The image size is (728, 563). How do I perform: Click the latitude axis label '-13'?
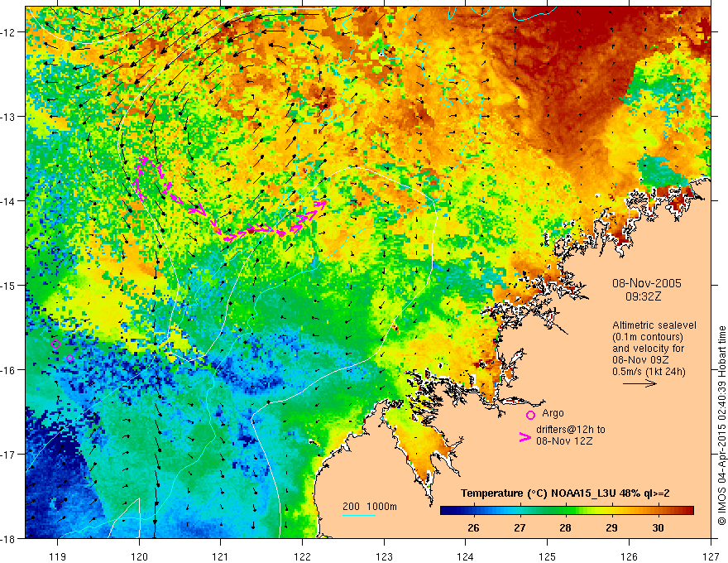(8, 117)
